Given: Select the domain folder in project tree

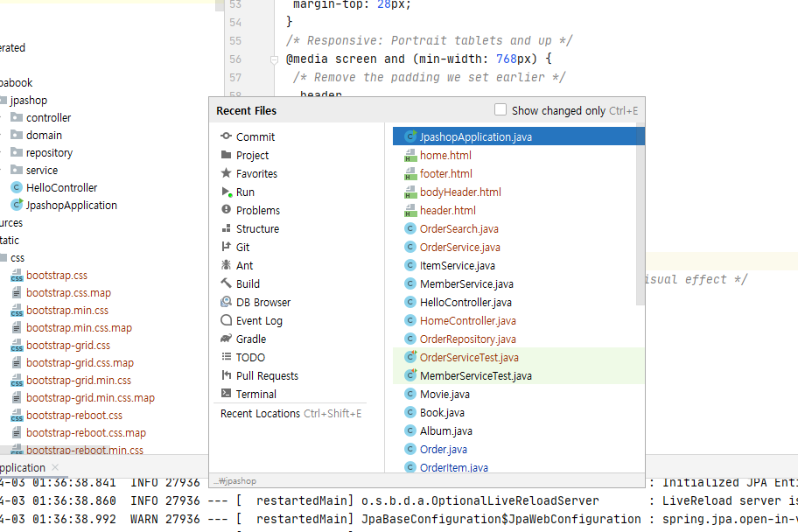Looking at the screenshot, I should tap(37, 135).
